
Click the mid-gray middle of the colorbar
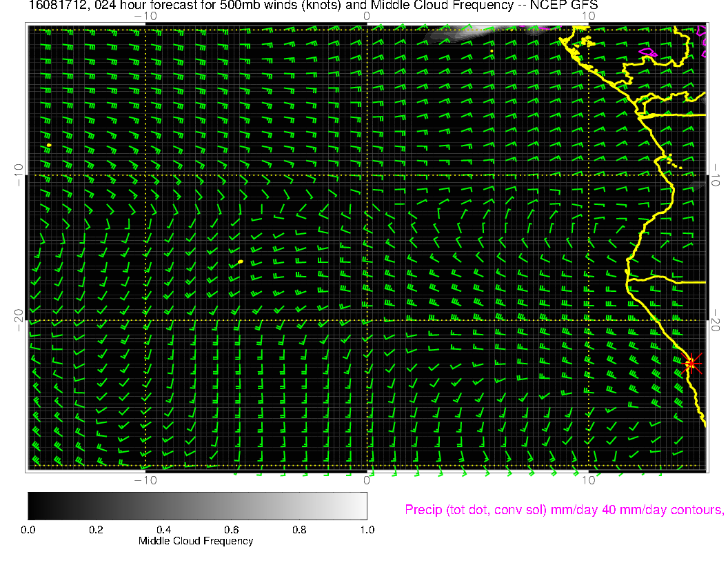pos(197,505)
